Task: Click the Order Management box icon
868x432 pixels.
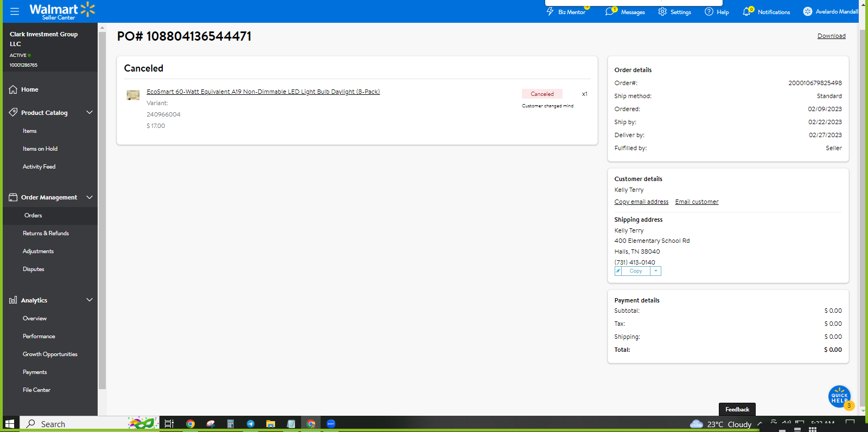Action: (x=13, y=197)
